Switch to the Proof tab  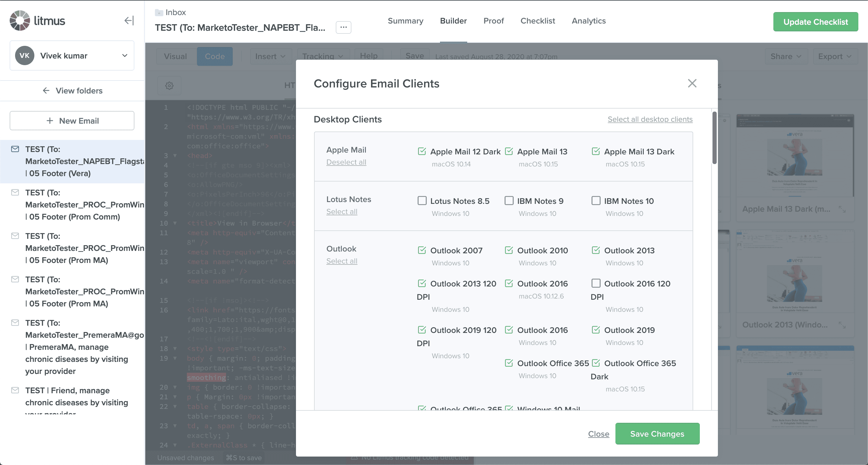[x=494, y=21]
